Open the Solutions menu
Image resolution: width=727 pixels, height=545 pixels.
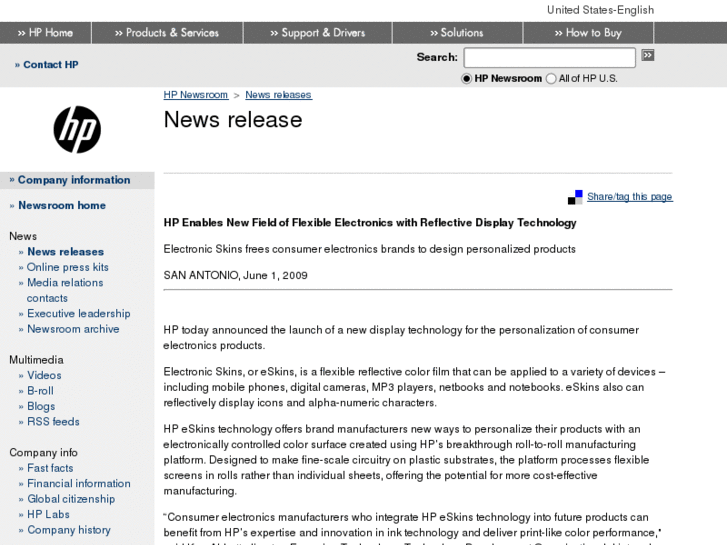(457, 33)
